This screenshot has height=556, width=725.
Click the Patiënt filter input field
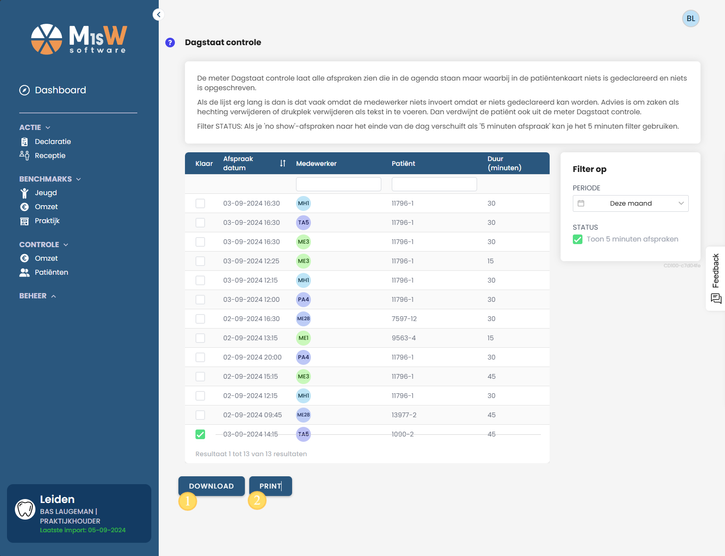pyautogui.click(x=434, y=184)
